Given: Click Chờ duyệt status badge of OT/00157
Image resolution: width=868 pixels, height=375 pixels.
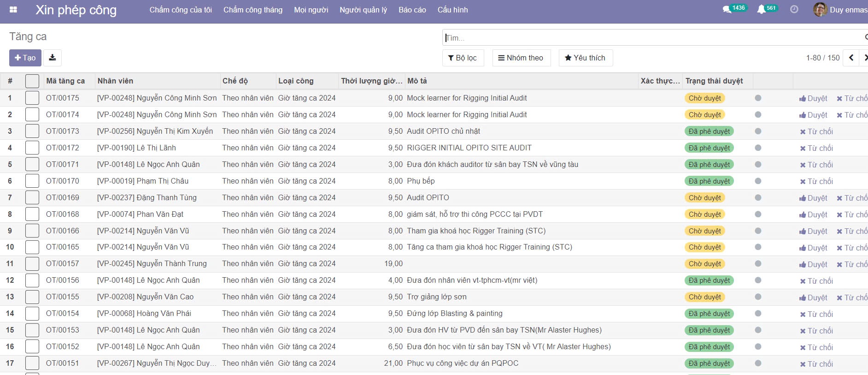Looking at the screenshot, I should click(x=704, y=264).
